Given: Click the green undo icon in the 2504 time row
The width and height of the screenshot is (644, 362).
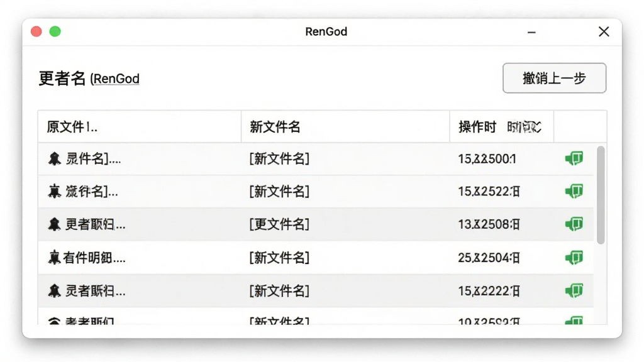Looking at the screenshot, I should click(x=574, y=258).
